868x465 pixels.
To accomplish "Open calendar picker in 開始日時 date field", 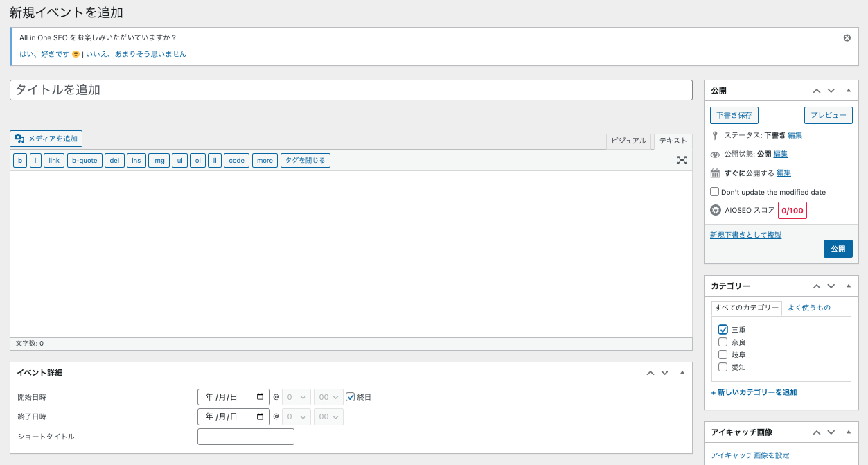I will pyautogui.click(x=260, y=397).
